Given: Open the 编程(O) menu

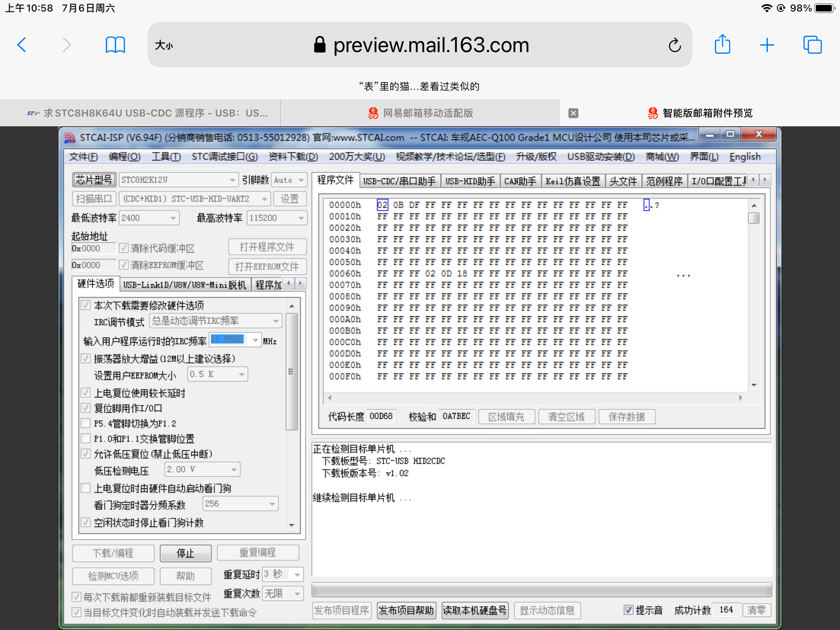Looking at the screenshot, I should coord(124,157).
